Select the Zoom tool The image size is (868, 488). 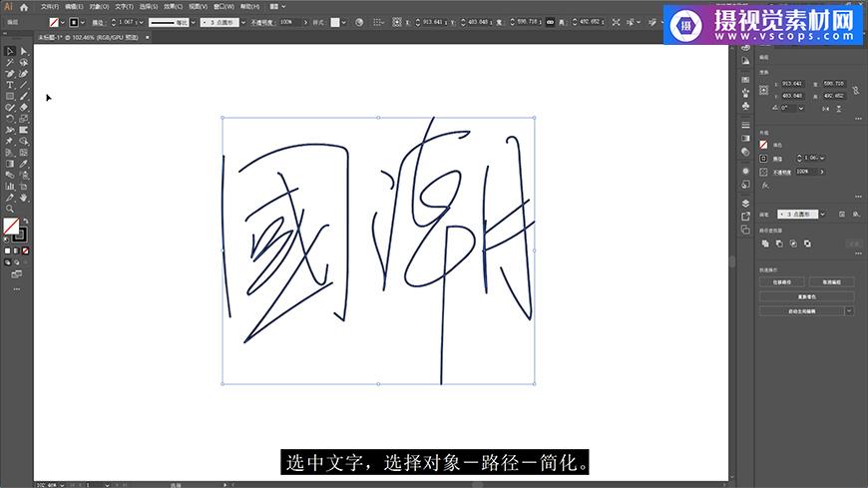pos(9,209)
